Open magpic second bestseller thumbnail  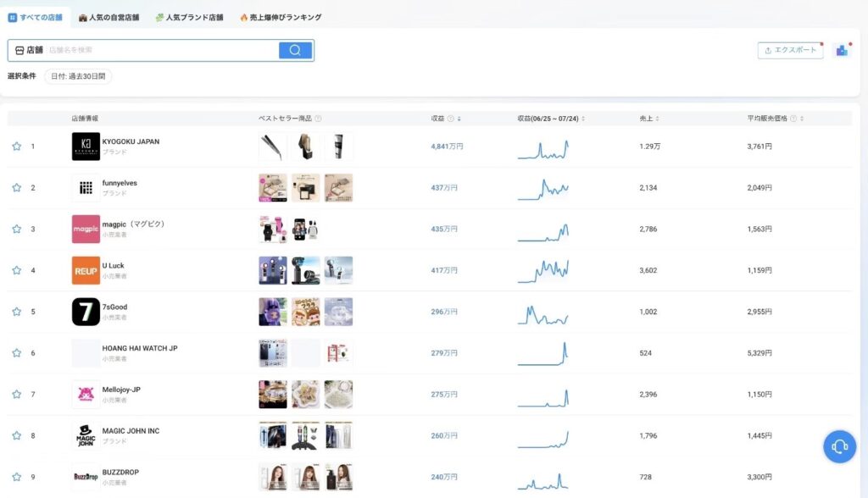[305, 229]
